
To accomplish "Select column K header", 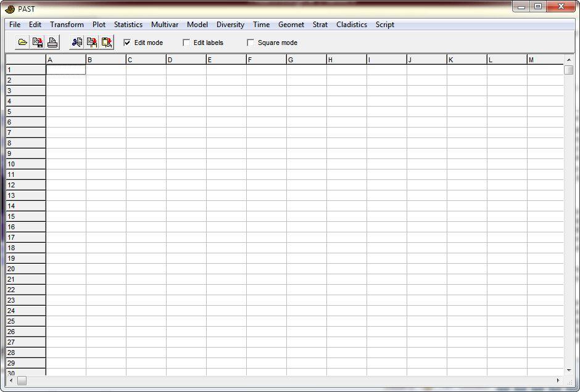I will 467,60.
